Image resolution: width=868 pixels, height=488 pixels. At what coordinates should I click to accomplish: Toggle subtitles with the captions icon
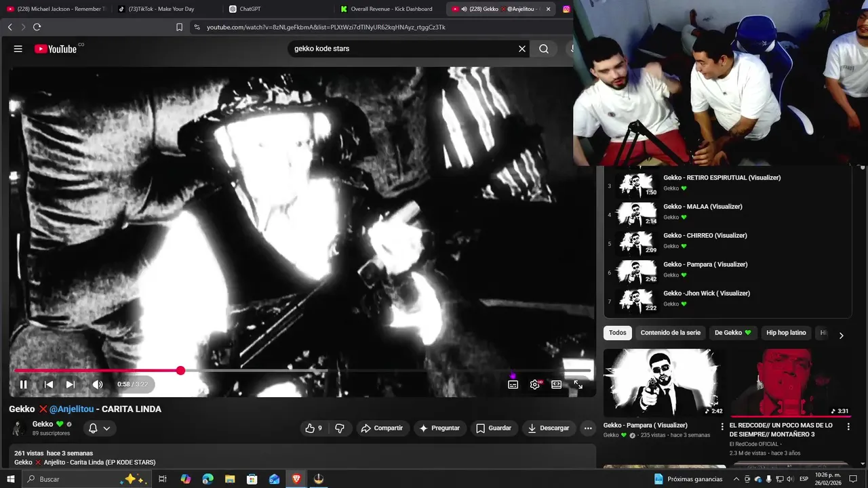coord(513,384)
